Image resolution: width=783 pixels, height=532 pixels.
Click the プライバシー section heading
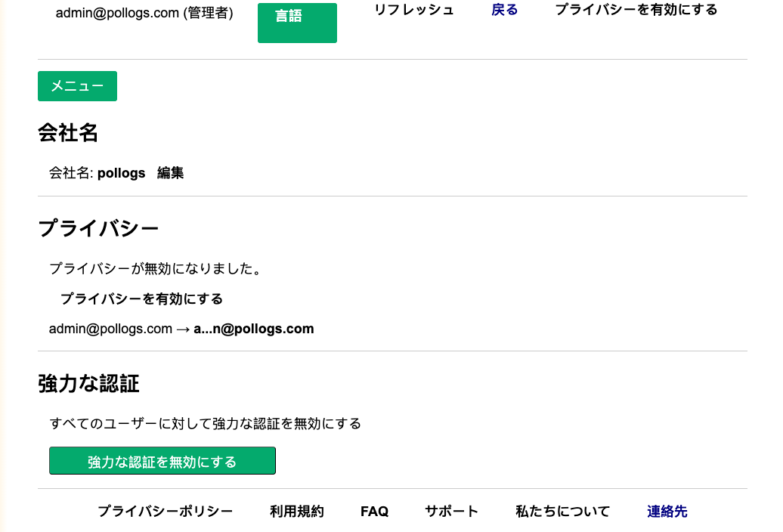click(98, 227)
